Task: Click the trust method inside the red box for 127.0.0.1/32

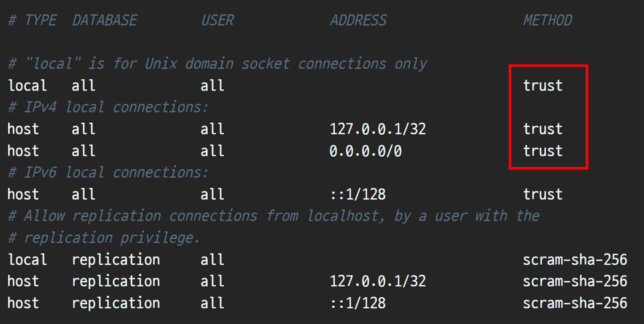Action: pyautogui.click(x=542, y=129)
